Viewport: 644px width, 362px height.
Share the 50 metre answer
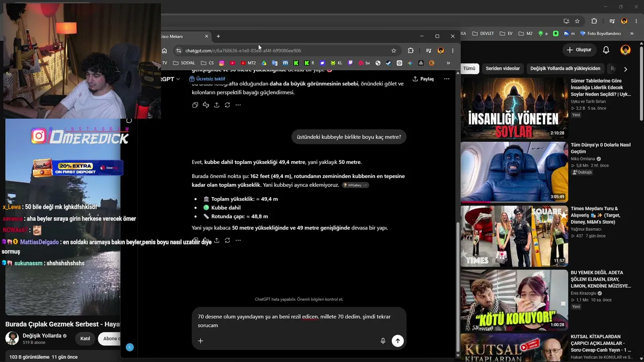pyautogui.click(x=216, y=240)
